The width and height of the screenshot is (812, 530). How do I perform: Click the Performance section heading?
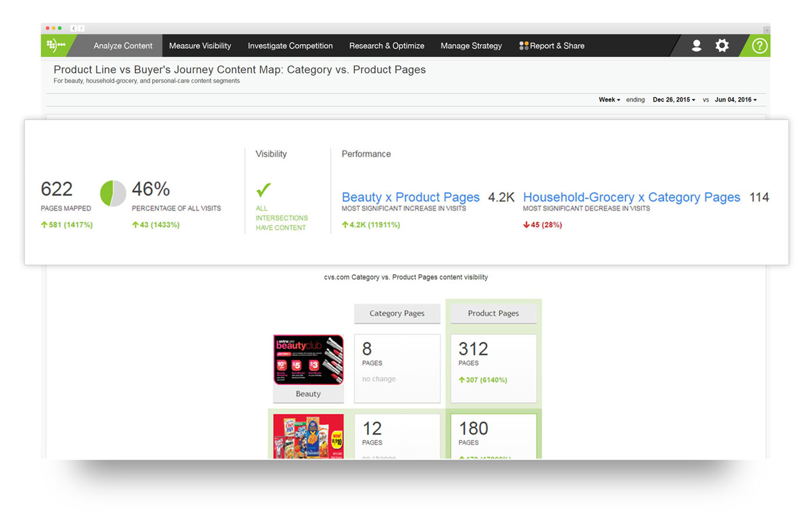click(x=366, y=154)
